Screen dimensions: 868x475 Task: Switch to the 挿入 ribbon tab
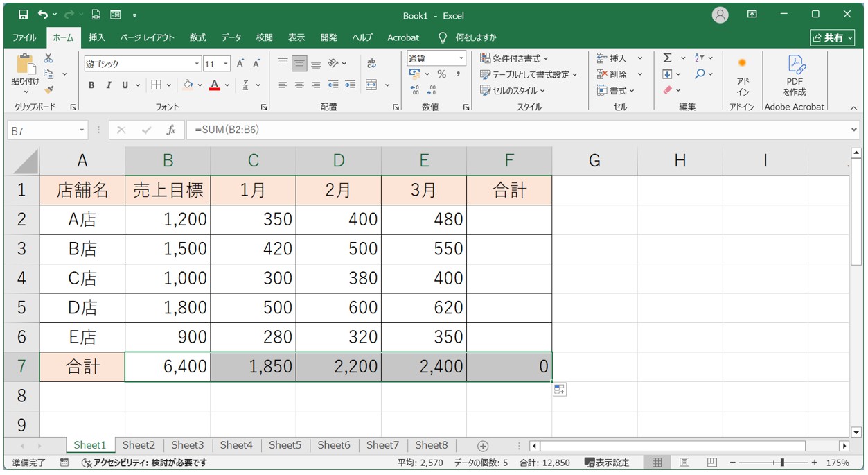point(97,37)
